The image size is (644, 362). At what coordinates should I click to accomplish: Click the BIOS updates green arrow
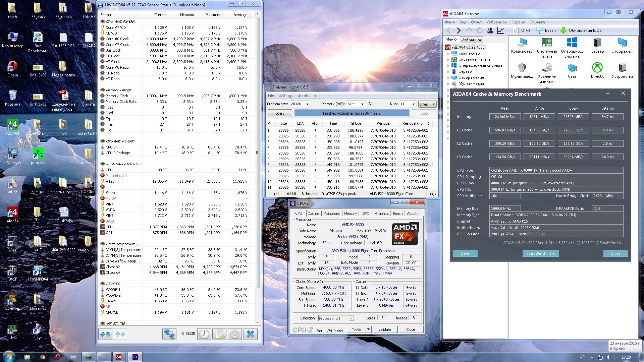pos(563,31)
